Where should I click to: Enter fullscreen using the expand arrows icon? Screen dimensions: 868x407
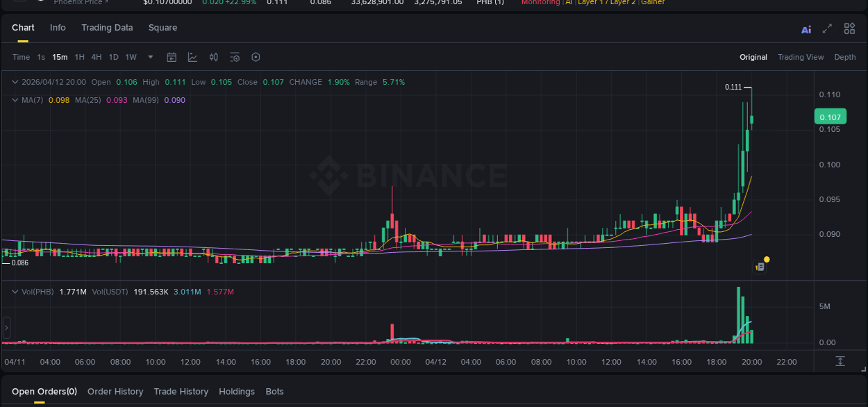click(827, 28)
